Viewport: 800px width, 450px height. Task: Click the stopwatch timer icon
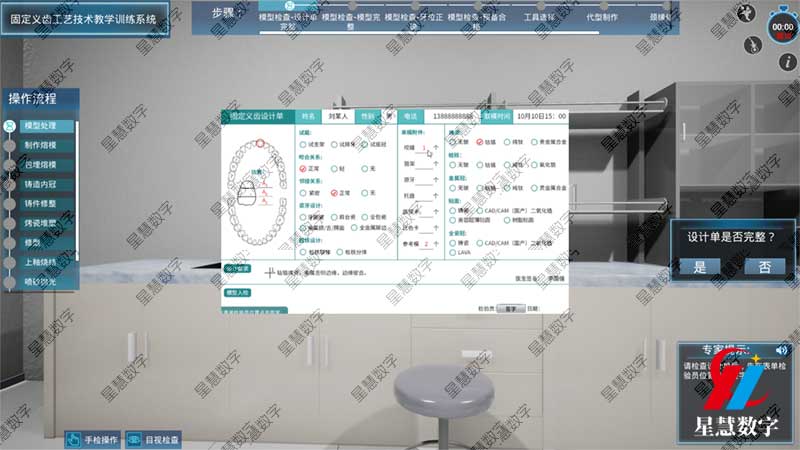[780, 22]
